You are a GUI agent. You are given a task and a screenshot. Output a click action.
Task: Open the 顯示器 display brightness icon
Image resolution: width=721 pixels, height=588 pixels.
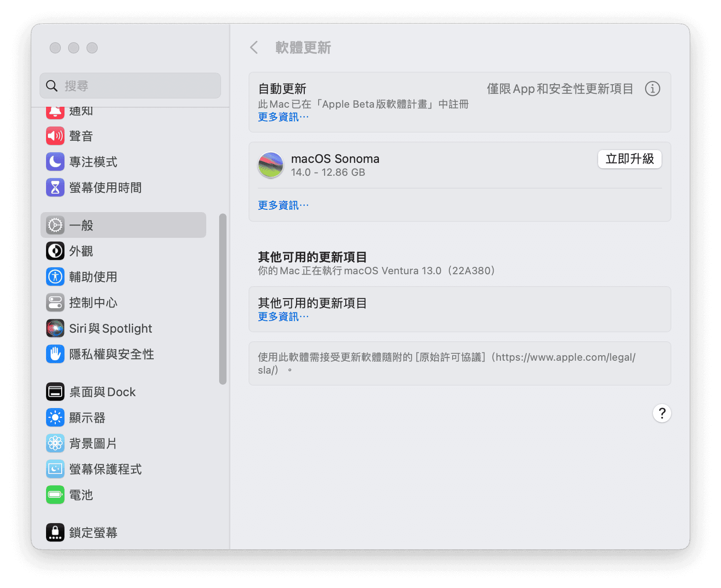tap(55, 417)
